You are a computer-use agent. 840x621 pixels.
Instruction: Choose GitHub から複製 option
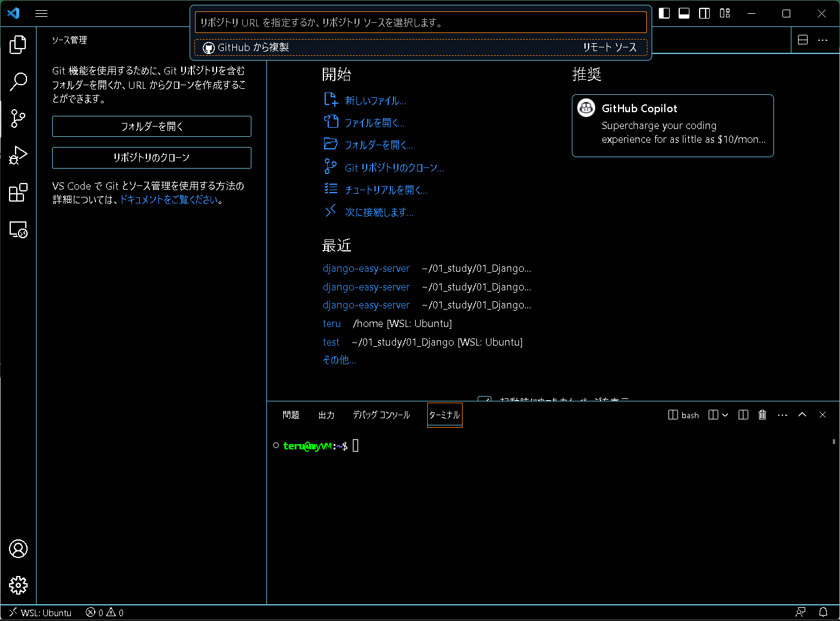pyautogui.click(x=421, y=47)
